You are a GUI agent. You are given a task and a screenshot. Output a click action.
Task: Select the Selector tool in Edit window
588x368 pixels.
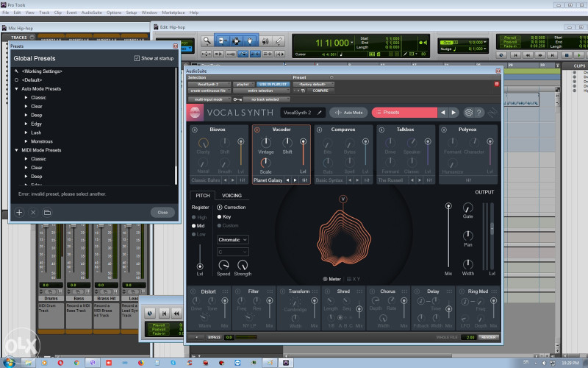click(x=236, y=40)
